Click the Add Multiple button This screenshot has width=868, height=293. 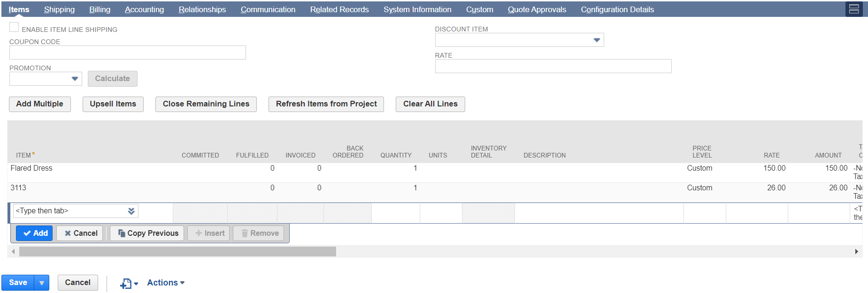(40, 104)
